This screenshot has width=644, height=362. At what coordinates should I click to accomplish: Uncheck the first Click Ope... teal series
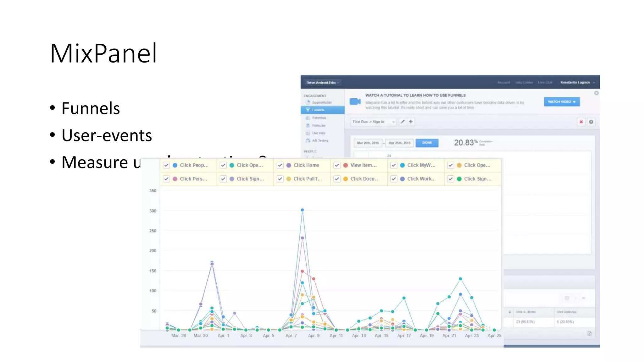pyautogui.click(x=223, y=165)
